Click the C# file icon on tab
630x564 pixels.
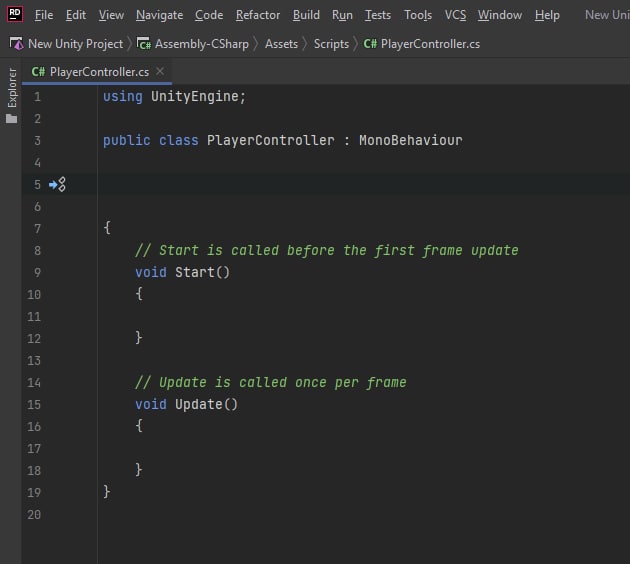tap(38, 72)
